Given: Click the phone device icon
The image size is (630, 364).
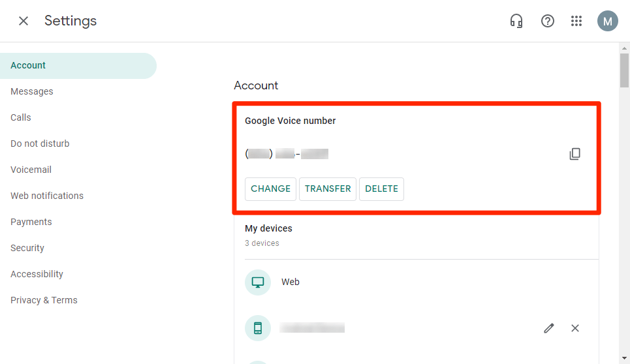Looking at the screenshot, I should tap(258, 328).
